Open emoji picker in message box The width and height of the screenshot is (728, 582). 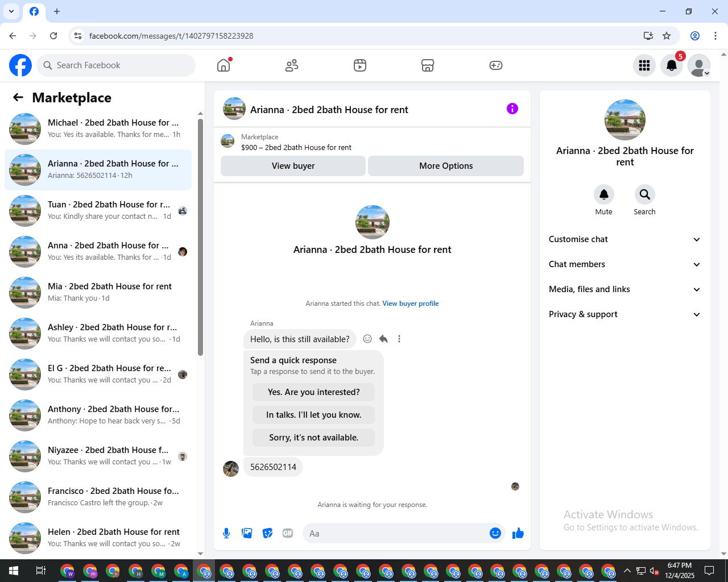pyautogui.click(x=495, y=533)
